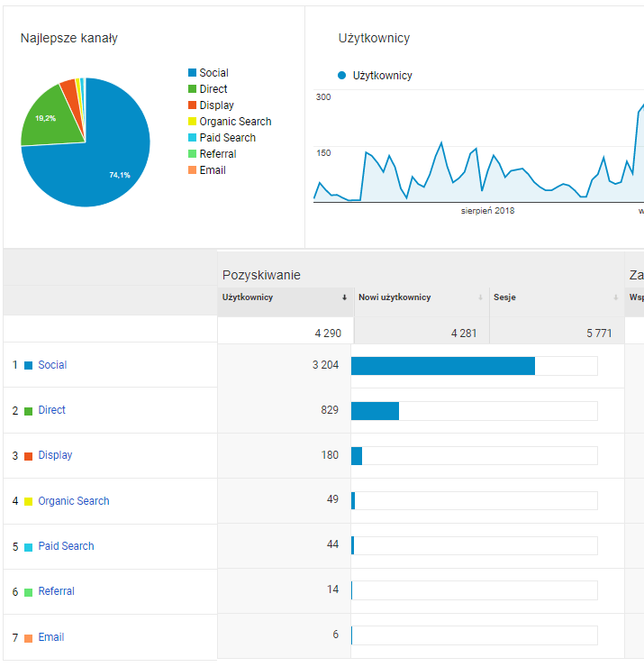Open the Social channel link
The height and width of the screenshot is (667, 644).
[52, 365]
